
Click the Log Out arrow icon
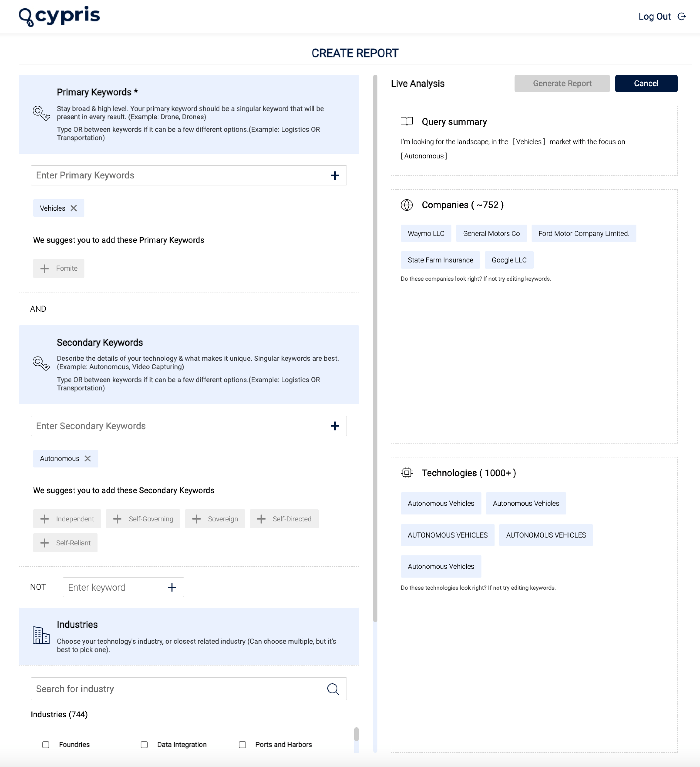[682, 16]
